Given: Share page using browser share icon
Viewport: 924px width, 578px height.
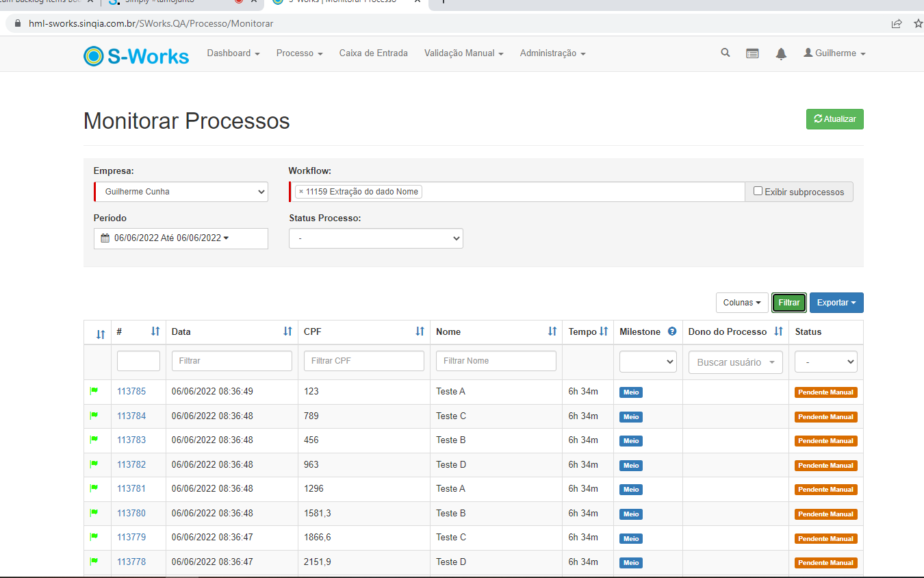Looking at the screenshot, I should (x=896, y=23).
